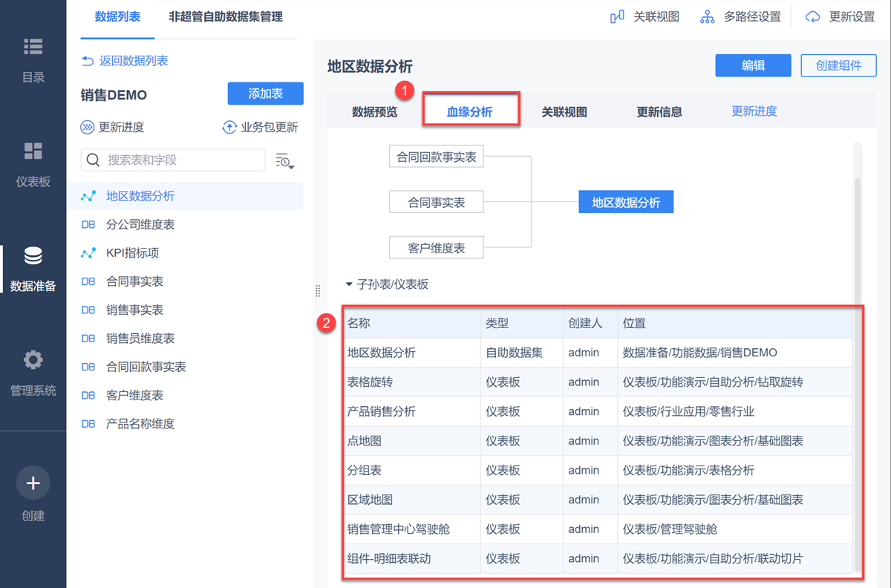
Task: Click 数据准备/功能数据/销售DEMO location cell
Action: point(699,353)
